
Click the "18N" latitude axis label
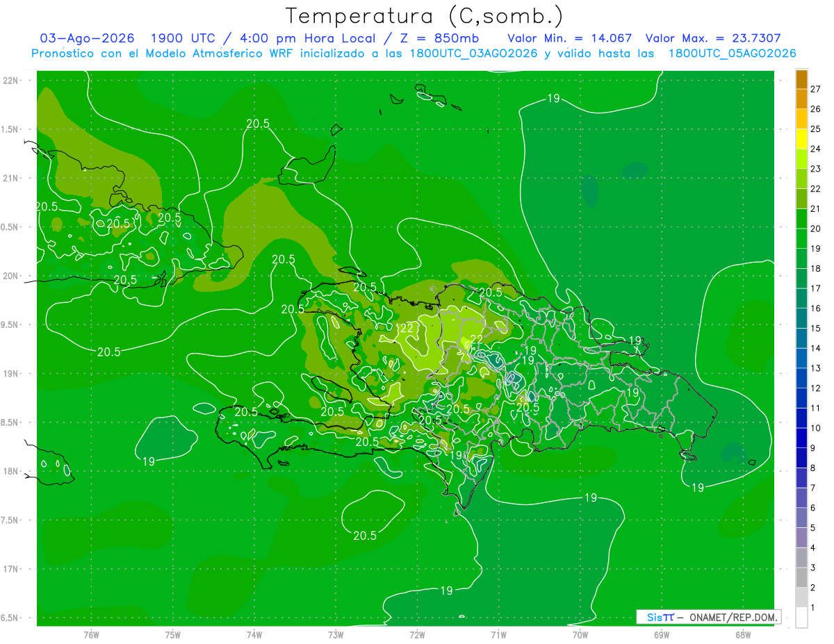(x=11, y=471)
